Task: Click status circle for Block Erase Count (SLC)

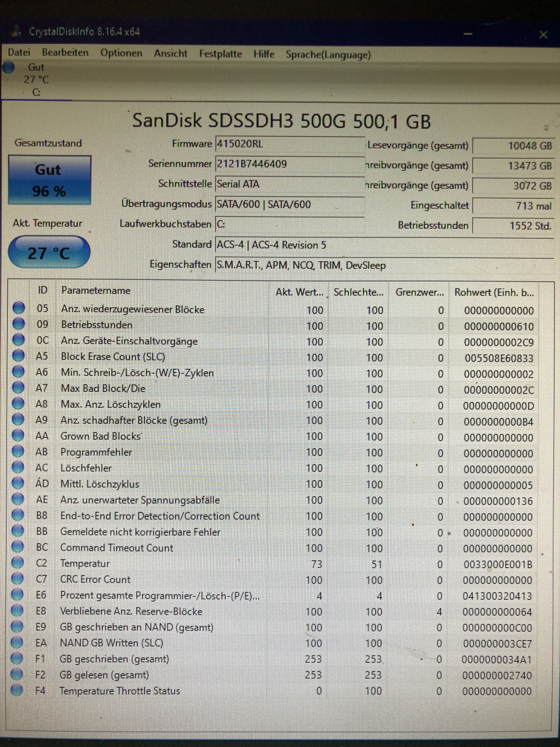Action: click(18, 356)
